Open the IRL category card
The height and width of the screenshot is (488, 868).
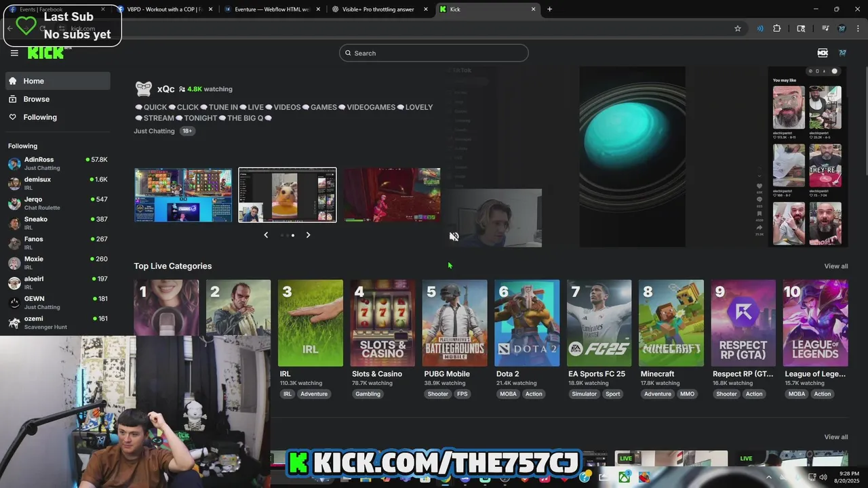coord(311,323)
